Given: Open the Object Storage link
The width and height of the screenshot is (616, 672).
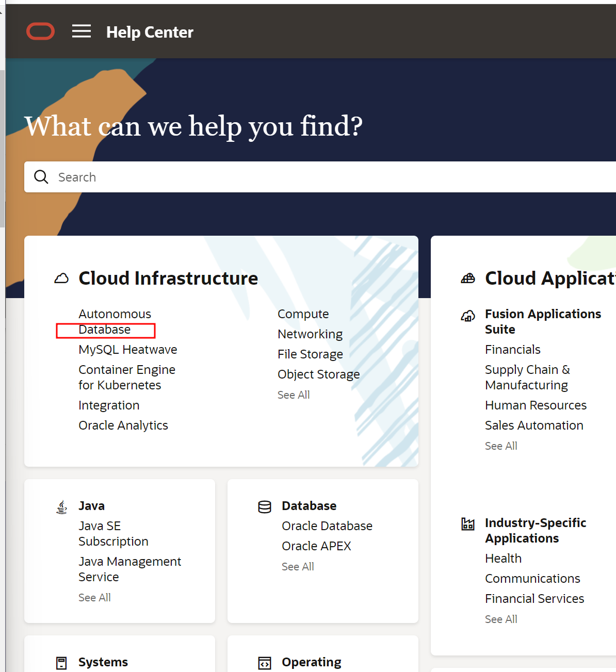Looking at the screenshot, I should (318, 374).
